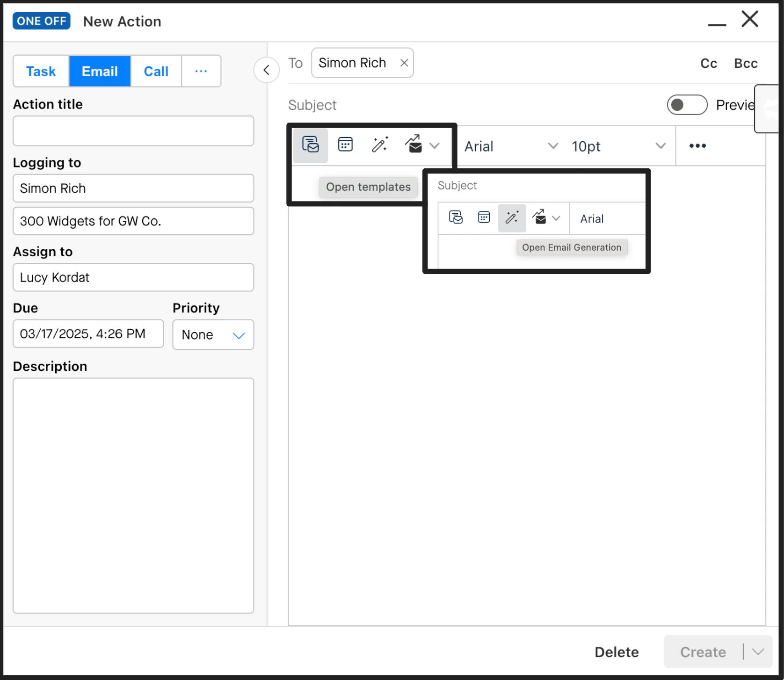Click the send tracked email envelope icon

point(414,145)
